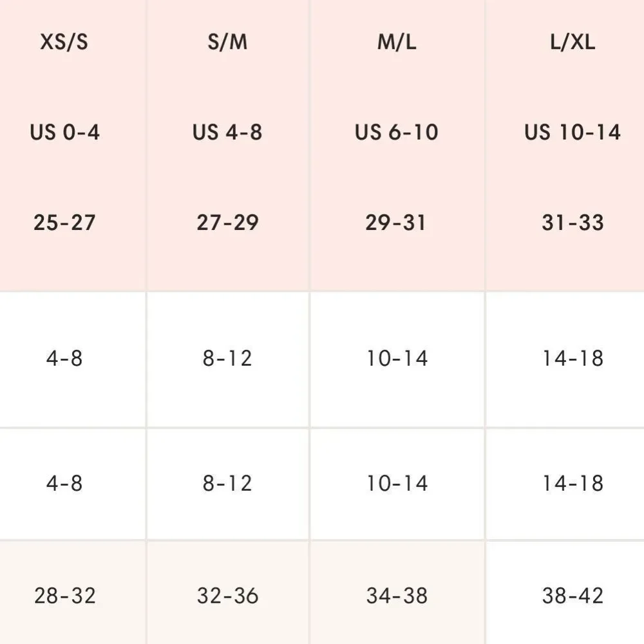Select the L/XL size header
This screenshot has width=644, height=644.
573,43
